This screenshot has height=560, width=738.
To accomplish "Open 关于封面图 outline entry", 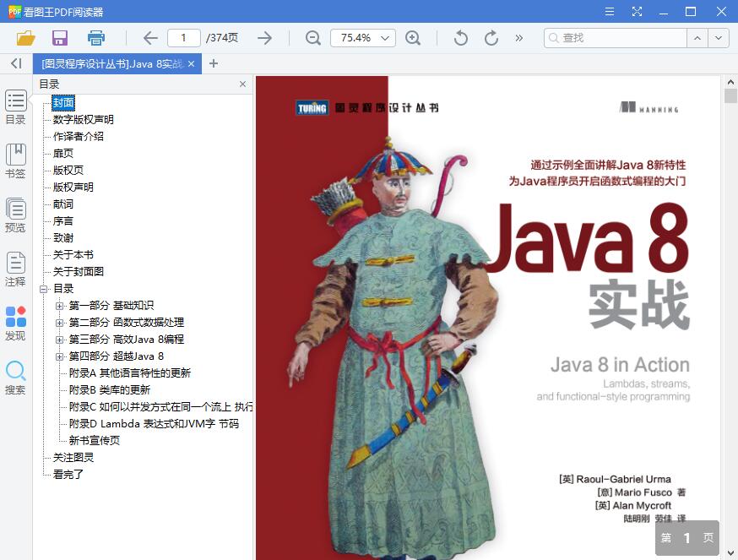I will (x=79, y=272).
